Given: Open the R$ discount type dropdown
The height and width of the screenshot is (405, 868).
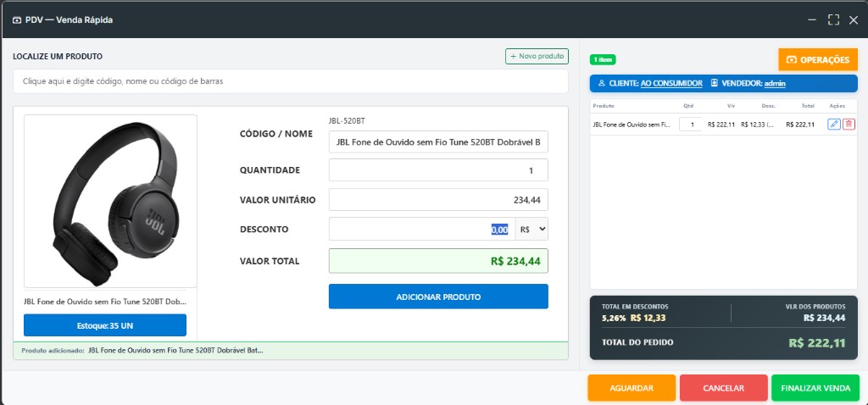Looking at the screenshot, I should click(x=531, y=229).
